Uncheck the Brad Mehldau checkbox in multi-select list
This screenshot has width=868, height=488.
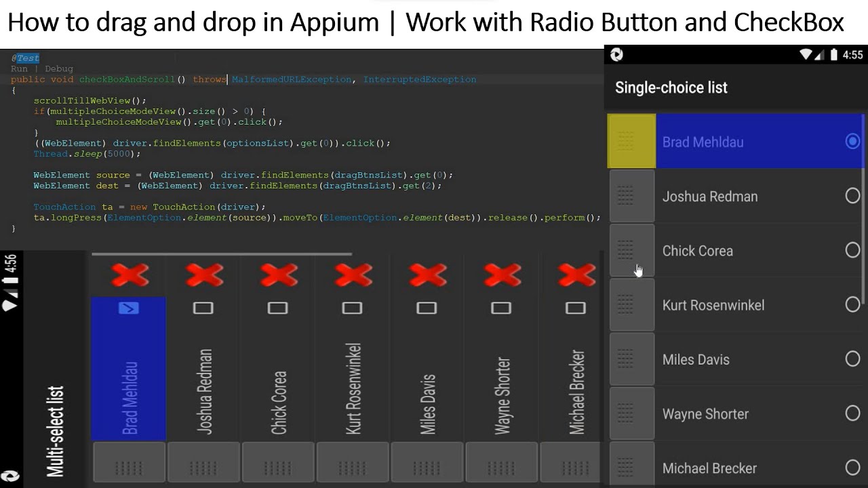coord(128,308)
